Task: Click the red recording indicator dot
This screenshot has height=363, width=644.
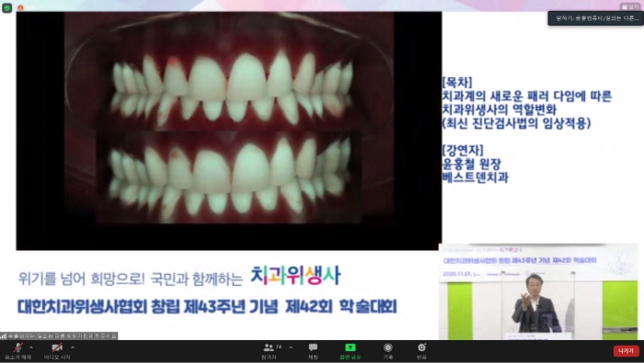Action: coord(20,7)
